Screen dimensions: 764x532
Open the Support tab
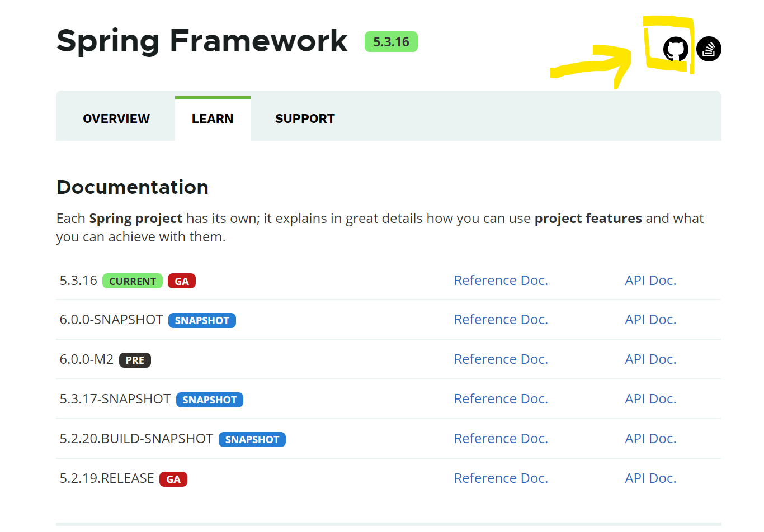pos(305,118)
